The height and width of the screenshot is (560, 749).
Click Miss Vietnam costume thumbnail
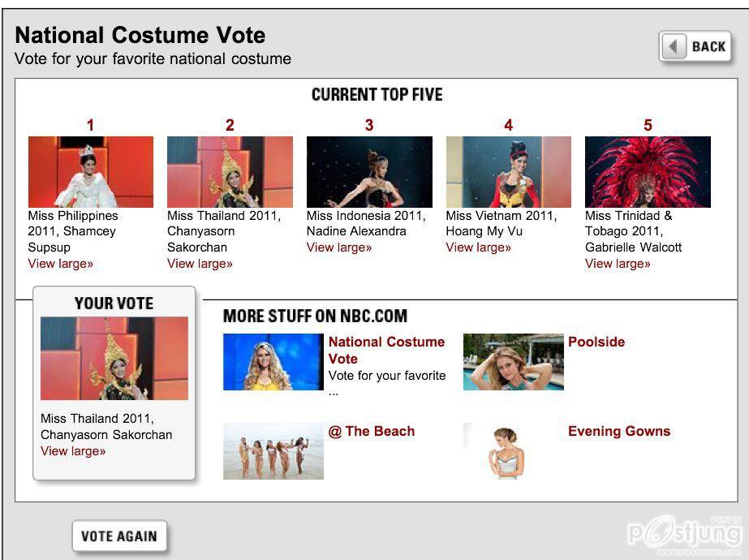(508, 172)
